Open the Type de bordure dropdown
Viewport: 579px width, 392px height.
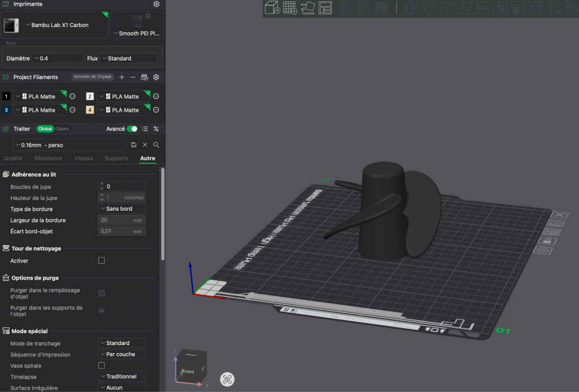tap(122, 209)
